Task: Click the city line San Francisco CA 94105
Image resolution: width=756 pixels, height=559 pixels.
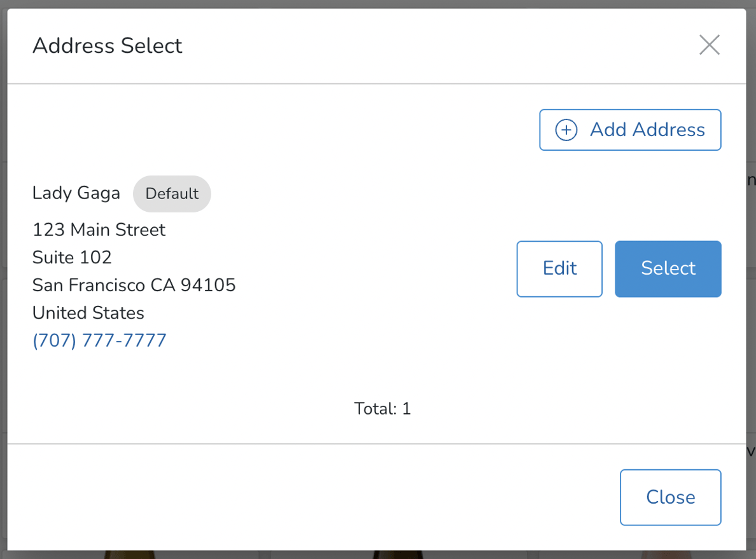Action: pos(134,285)
